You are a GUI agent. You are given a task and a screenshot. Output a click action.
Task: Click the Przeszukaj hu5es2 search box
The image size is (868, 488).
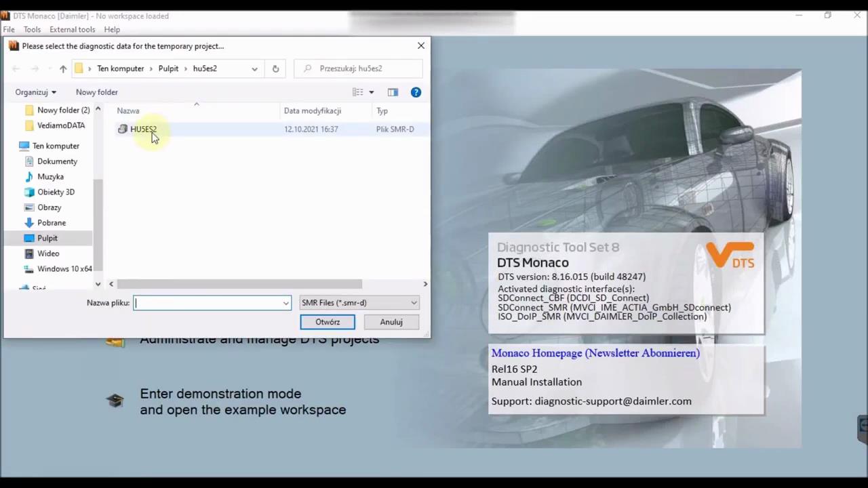pyautogui.click(x=358, y=68)
